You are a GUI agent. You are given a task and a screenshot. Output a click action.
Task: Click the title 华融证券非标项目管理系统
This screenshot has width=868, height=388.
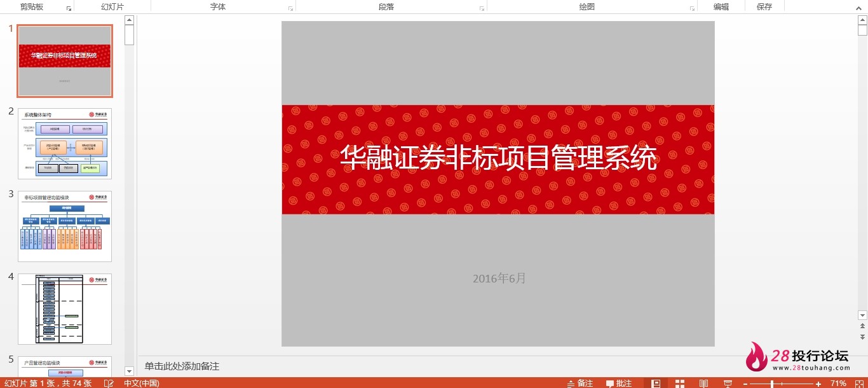(498, 158)
